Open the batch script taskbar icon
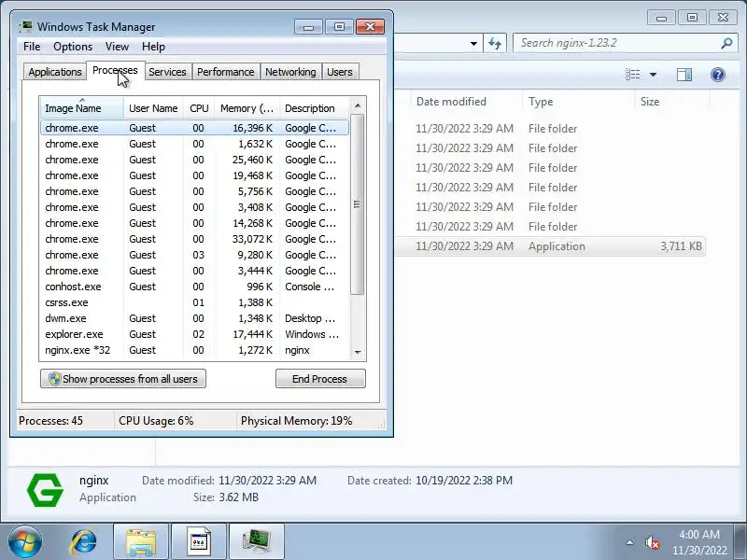This screenshot has height=560, width=747. coord(199,542)
